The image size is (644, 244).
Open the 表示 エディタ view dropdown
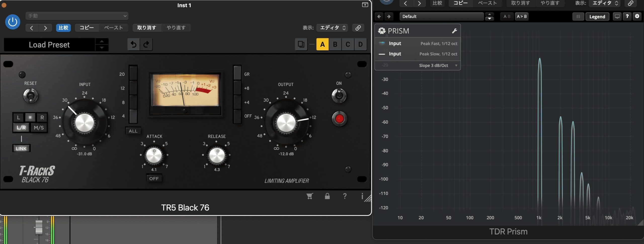click(x=332, y=28)
